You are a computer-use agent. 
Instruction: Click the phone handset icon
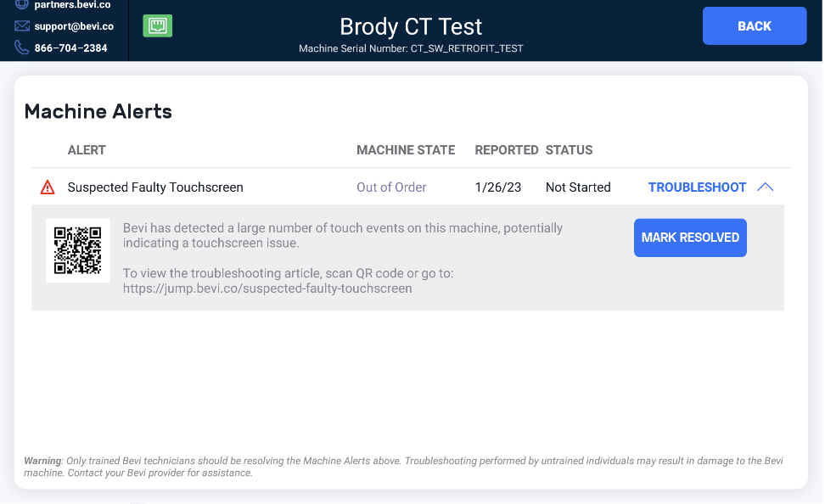21,48
